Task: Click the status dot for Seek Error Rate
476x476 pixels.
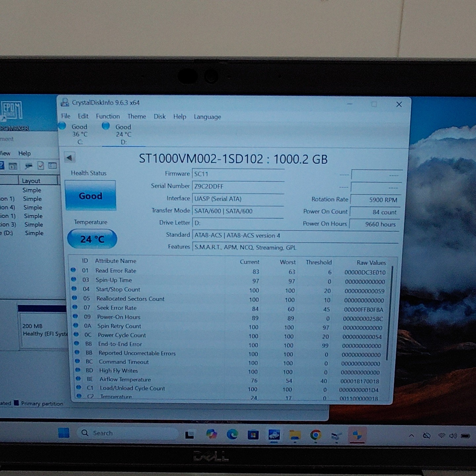Action: (x=75, y=307)
